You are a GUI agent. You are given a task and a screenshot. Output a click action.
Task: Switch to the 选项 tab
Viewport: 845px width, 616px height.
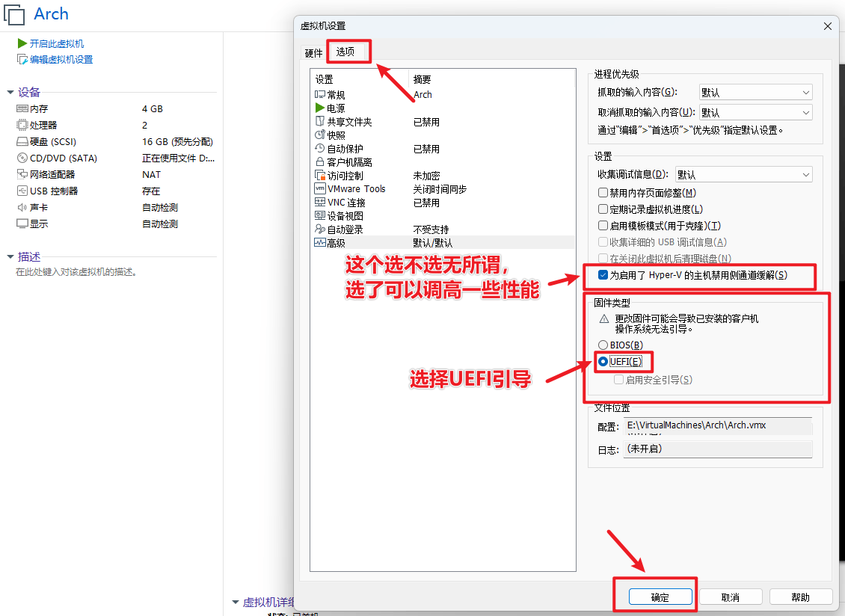tap(345, 52)
